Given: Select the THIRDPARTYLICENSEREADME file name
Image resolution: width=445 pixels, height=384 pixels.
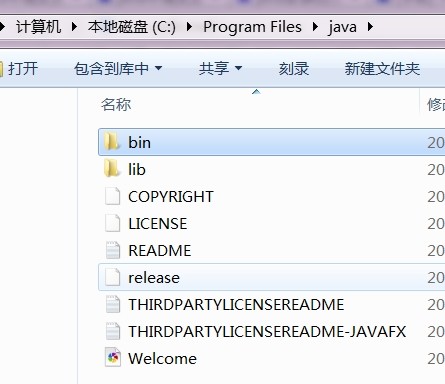Looking at the screenshot, I should (236, 305).
